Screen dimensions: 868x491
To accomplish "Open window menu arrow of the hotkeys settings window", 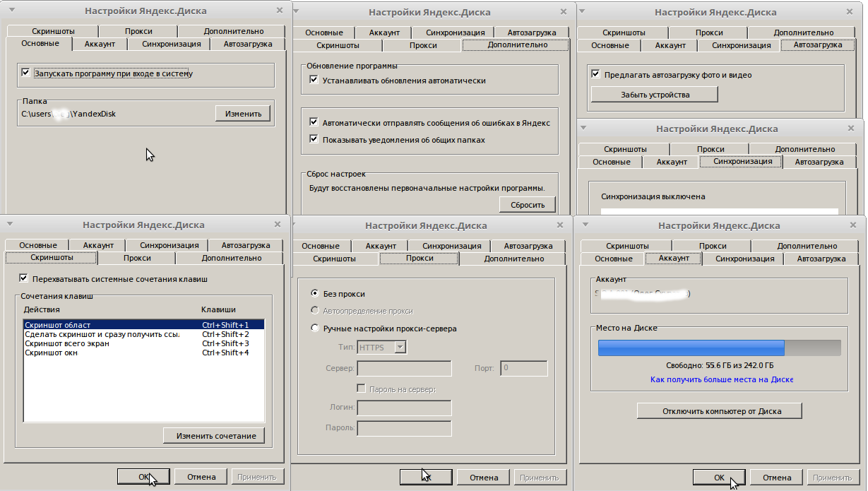I will click(x=9, y=225).
